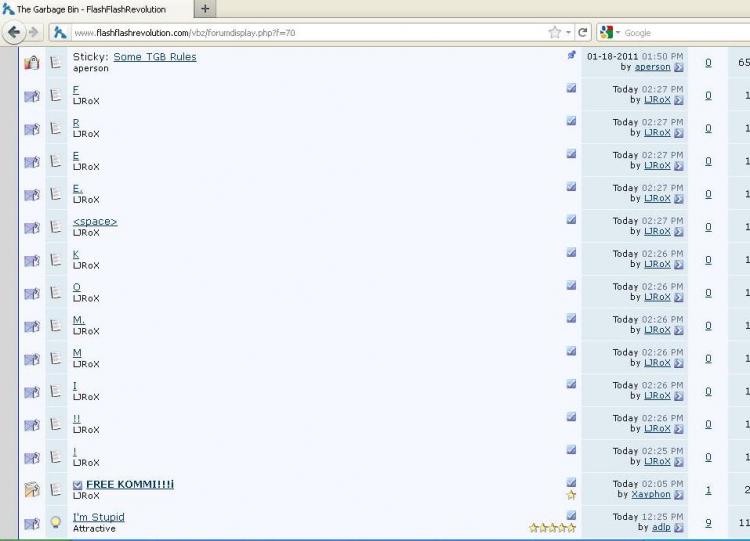View reply count 9 for I'm Stupid thread

pos(708,522)
